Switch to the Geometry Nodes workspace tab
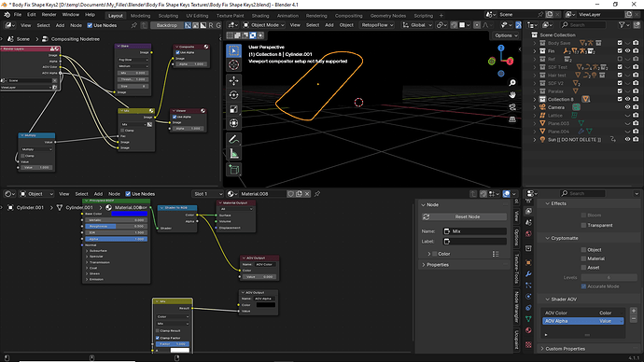 388,16
